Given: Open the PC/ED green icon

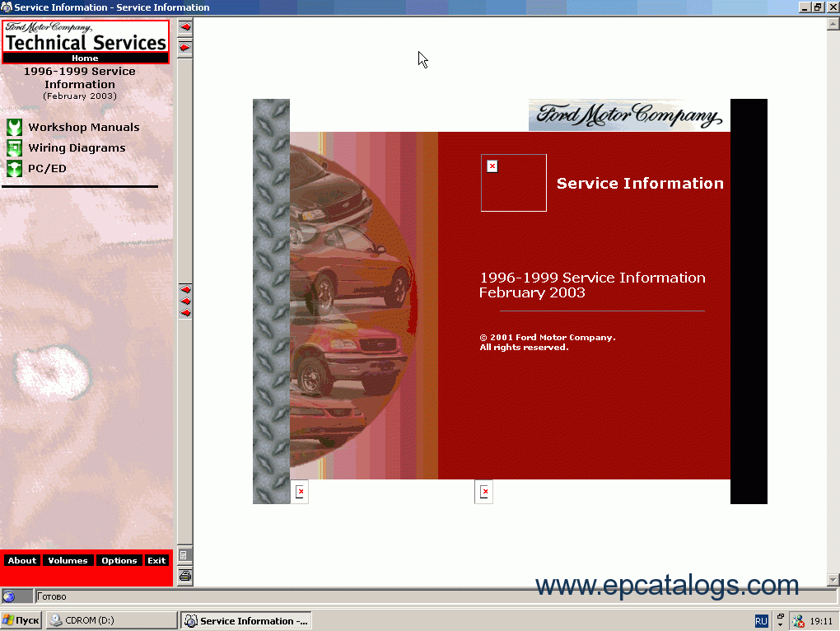Looking at the screenshot, I should [x=15, y=168].
